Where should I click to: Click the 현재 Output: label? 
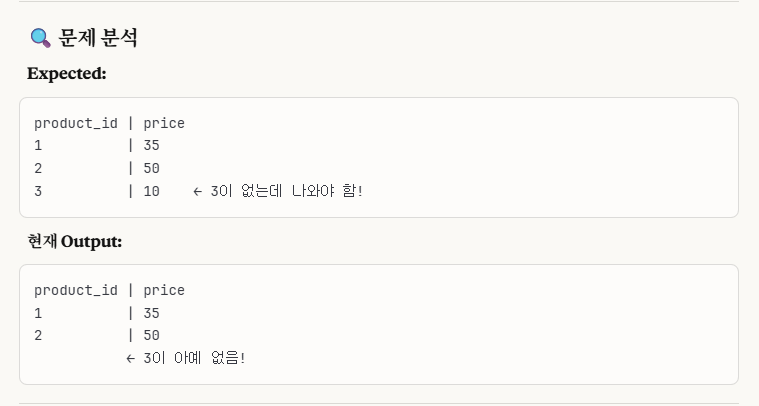coord(75,241)
